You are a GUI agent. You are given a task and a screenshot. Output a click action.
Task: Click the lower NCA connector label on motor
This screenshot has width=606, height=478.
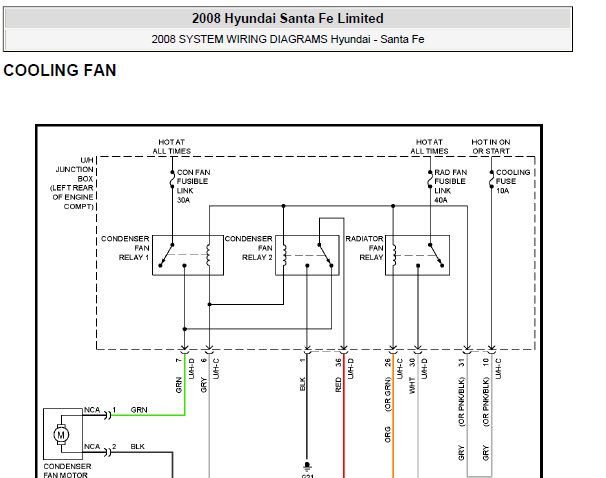92,446
